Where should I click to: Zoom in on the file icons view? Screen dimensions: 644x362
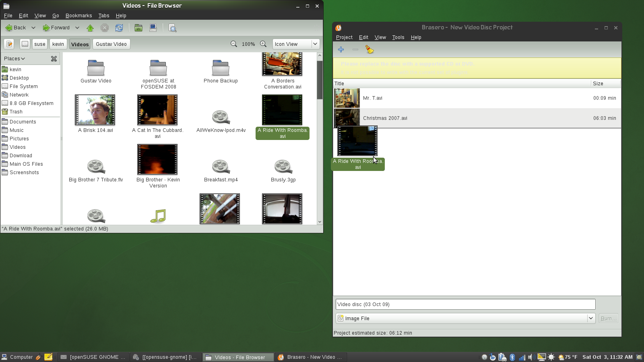coord(263,44)
